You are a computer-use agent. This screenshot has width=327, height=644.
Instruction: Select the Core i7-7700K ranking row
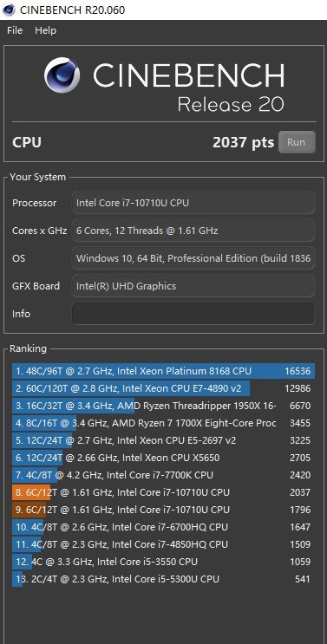163,475
